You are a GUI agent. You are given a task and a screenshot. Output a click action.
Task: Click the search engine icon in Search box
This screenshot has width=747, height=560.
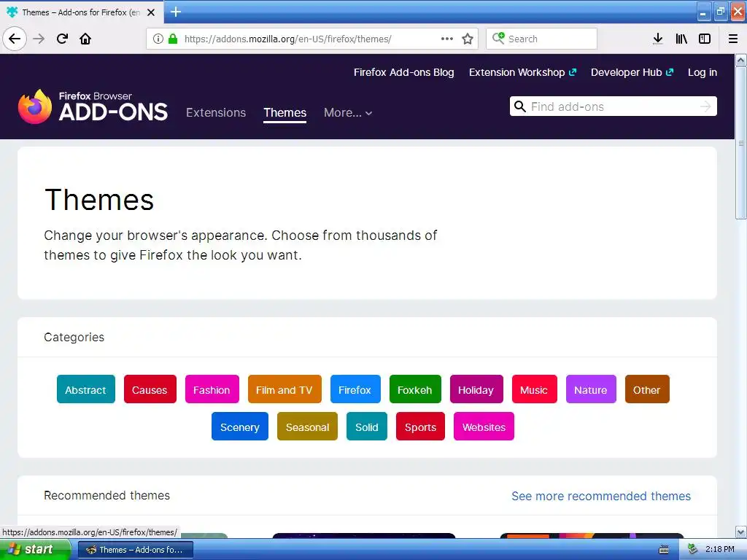498,38
